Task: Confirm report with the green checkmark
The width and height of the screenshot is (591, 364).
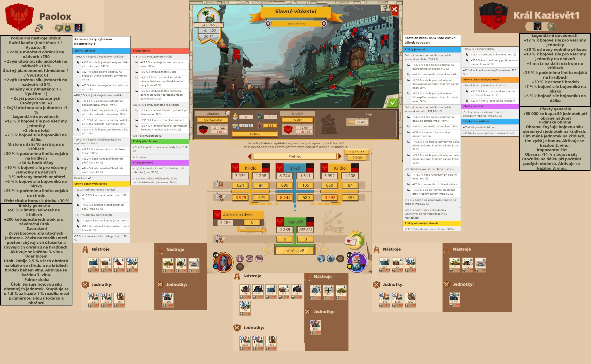Action: (393, 103)
